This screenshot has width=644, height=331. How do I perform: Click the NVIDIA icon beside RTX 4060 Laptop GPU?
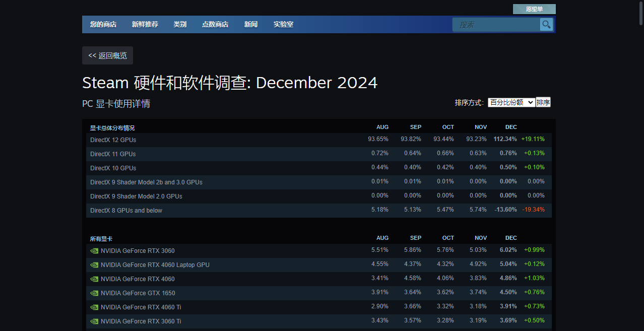94,264
